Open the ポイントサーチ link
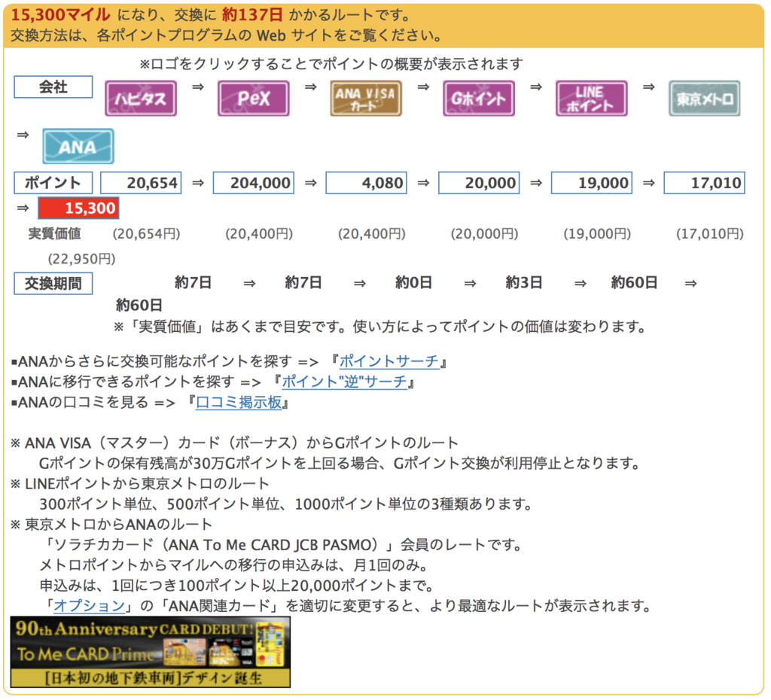 pos(389,361)
